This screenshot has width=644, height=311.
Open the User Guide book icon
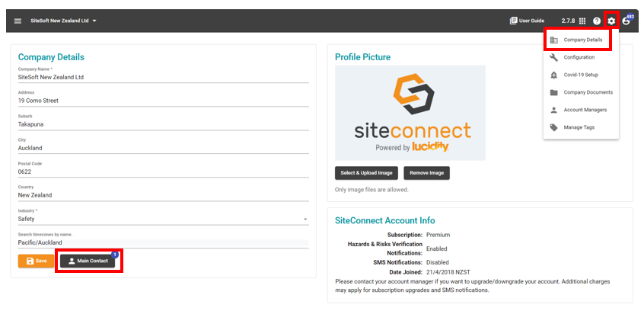coord(513,21)
